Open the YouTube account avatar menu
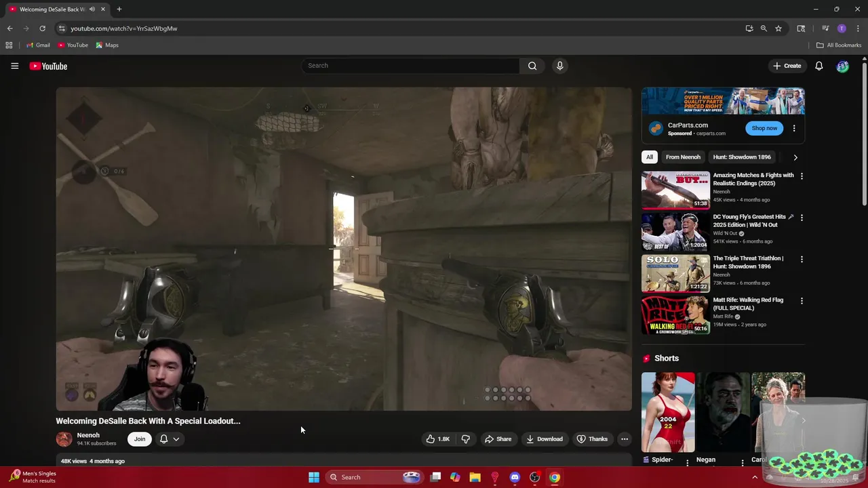Screen dimensions: 868x488 point(842,66)
